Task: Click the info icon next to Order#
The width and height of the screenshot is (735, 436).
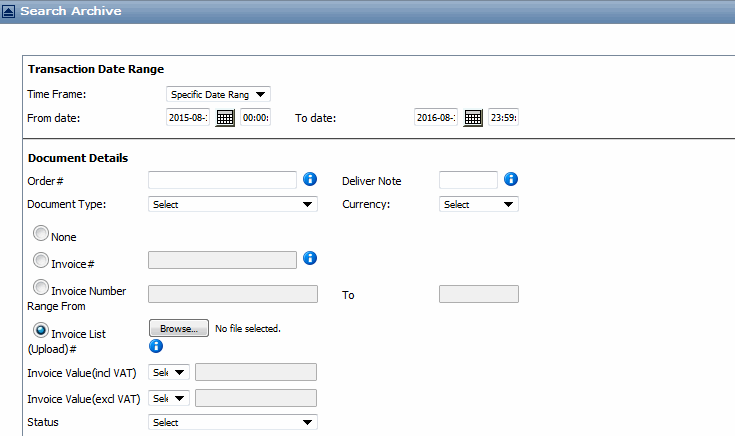Action: point(309,179)
